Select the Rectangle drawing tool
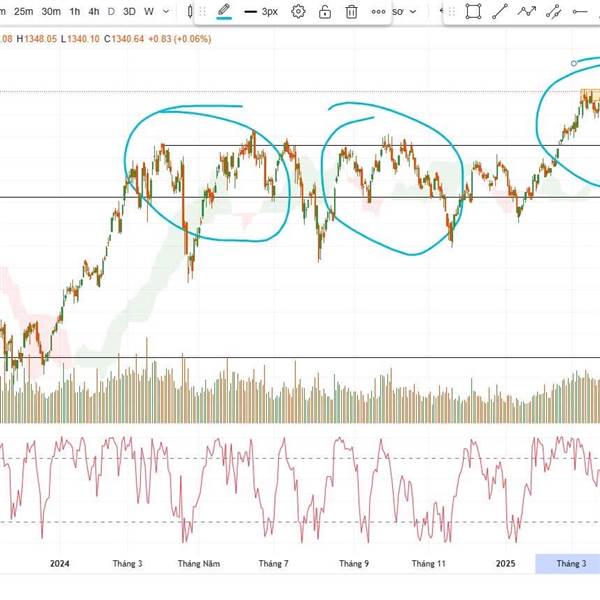 tap(473, 11)
